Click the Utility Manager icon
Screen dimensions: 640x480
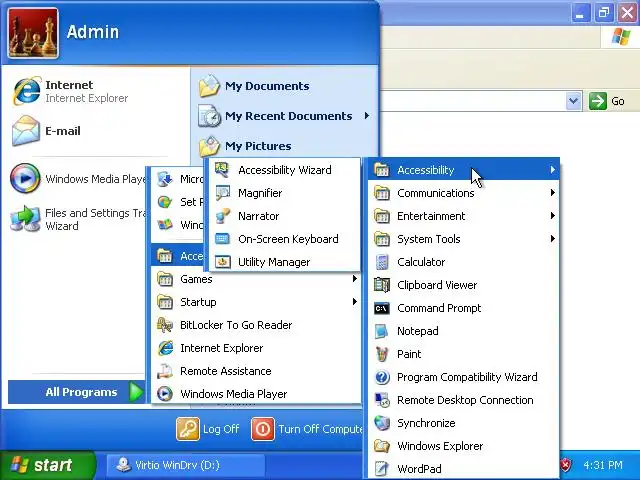pos(222,262)
